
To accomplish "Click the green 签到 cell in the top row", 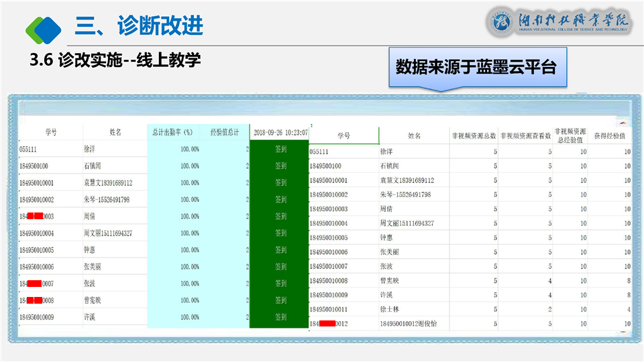I will tap(280, 149).
